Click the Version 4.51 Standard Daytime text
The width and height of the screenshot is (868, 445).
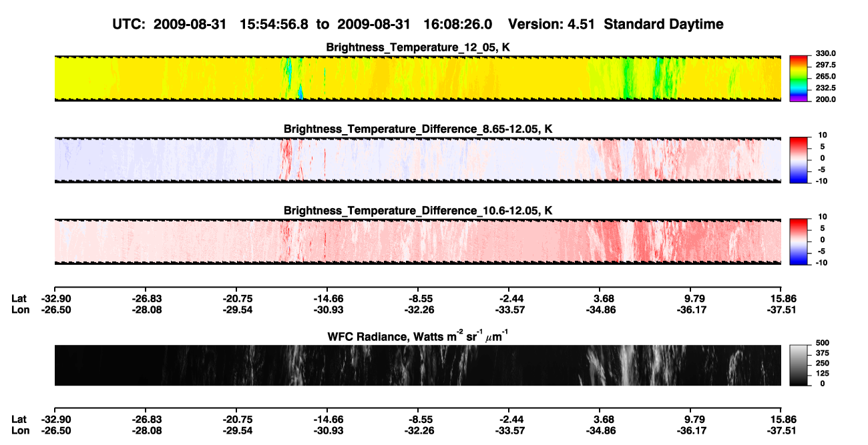(x=616, y=24)
